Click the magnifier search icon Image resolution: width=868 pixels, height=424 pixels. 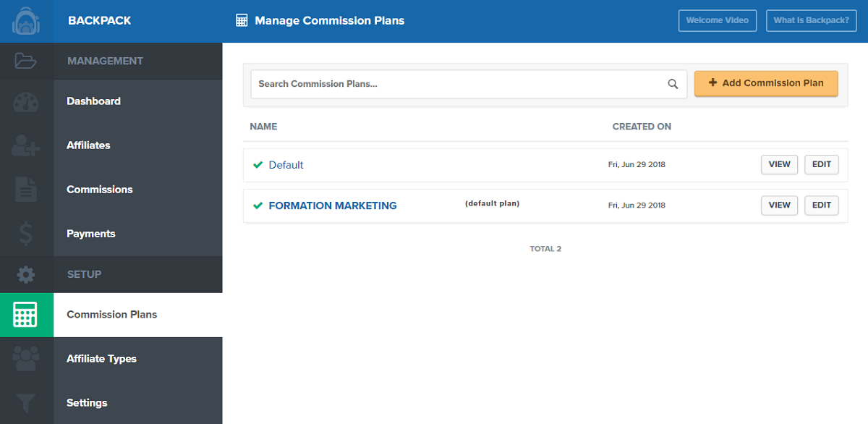pos(673,84)
